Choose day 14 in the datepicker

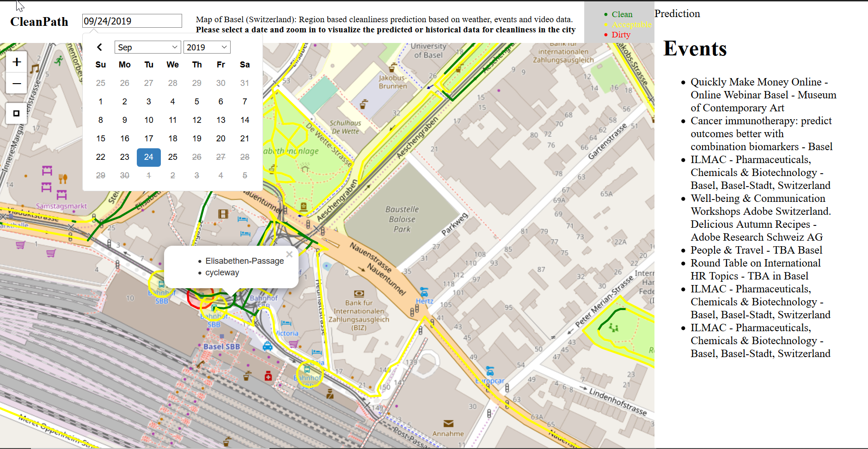pos(245,120)
